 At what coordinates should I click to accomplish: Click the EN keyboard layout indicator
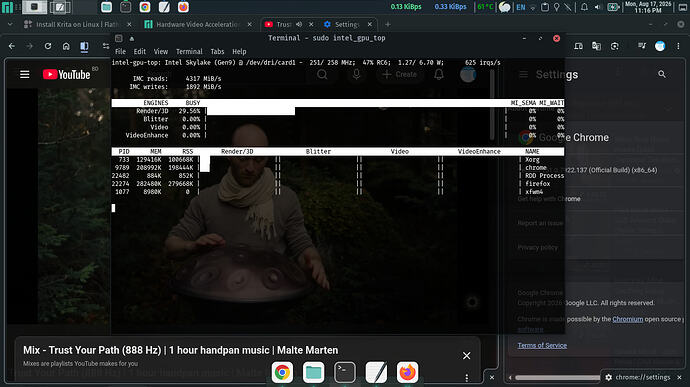521,7
